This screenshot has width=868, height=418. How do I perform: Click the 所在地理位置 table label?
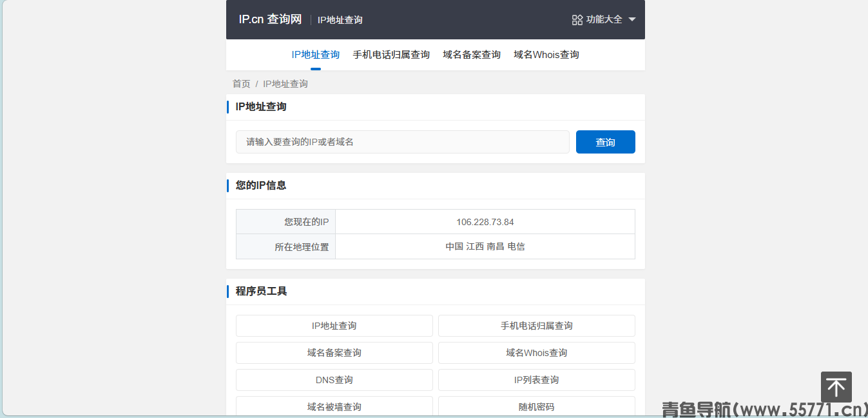pos(302,246)
